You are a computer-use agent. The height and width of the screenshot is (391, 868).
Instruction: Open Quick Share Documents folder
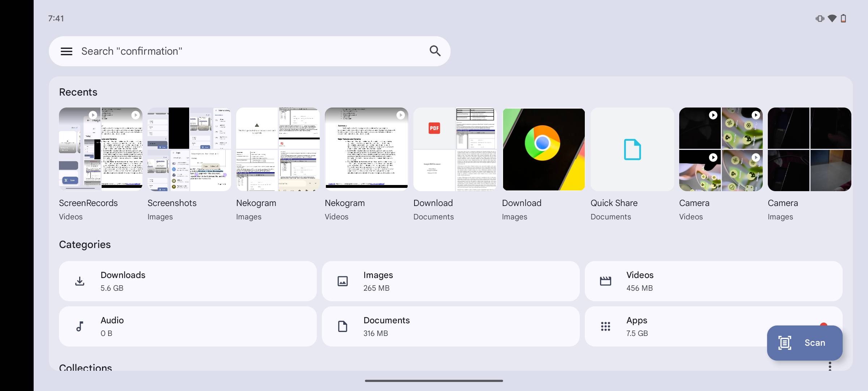point(632,148)
